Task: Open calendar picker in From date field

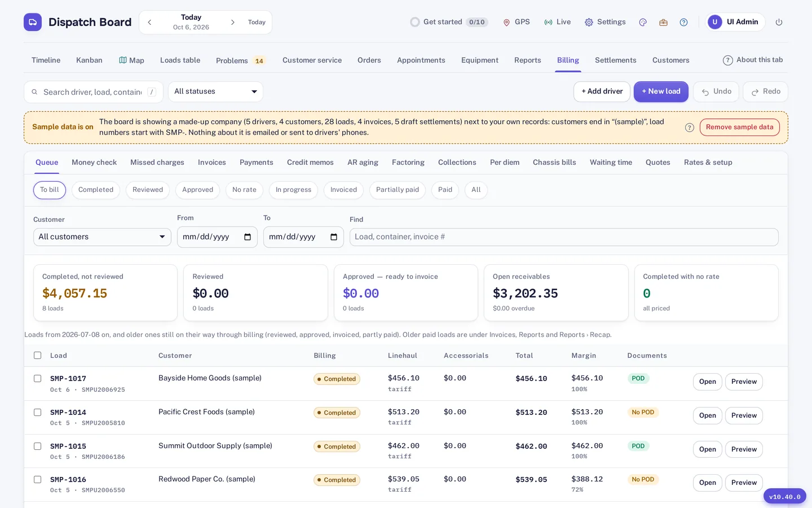Action: tap(248, 237)
